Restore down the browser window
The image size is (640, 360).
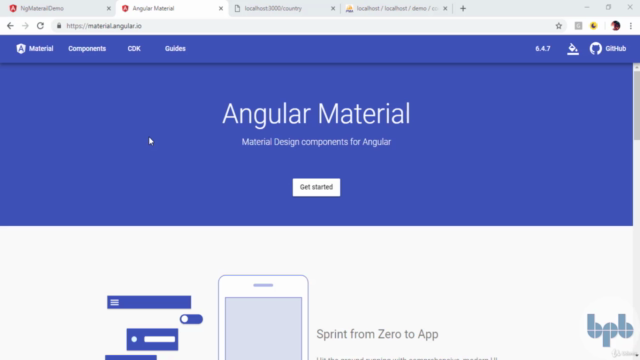tap(608, 7)
